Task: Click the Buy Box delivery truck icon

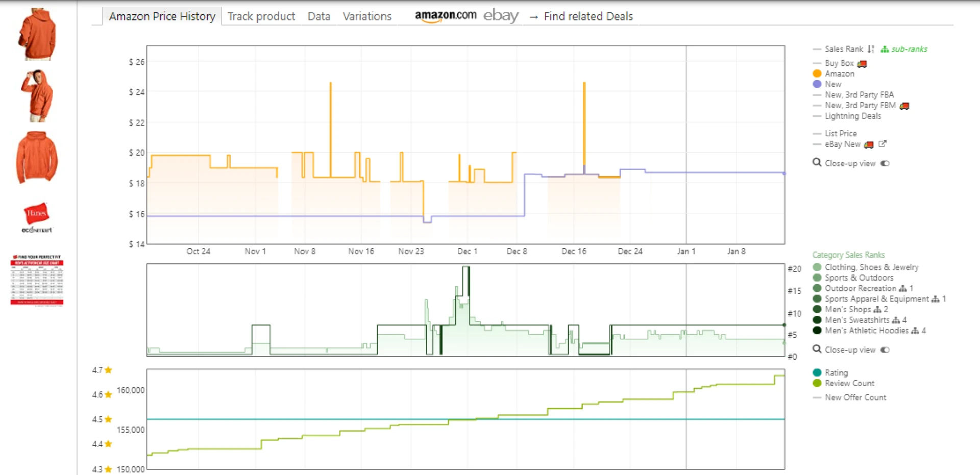Action: [x=863, y=64]
